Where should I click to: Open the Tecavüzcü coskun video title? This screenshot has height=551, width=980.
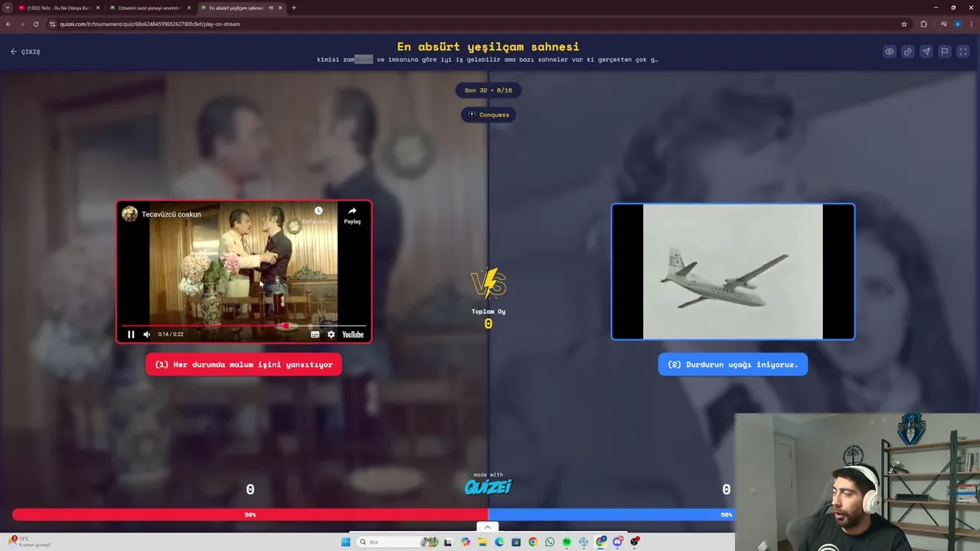171,214
